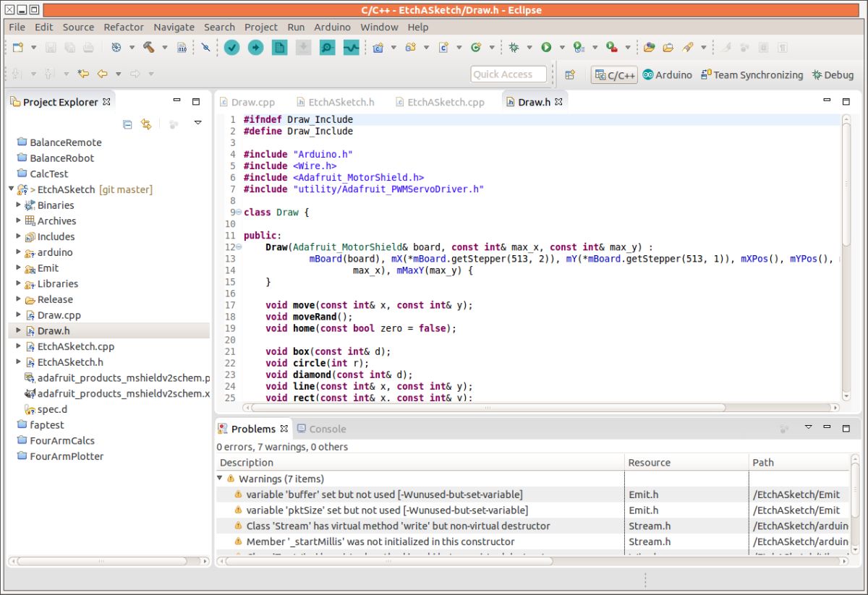This screenshot has height=595, width=868.
Task: Collapse all in Project Explorer
Action: [x=127, y=124]
